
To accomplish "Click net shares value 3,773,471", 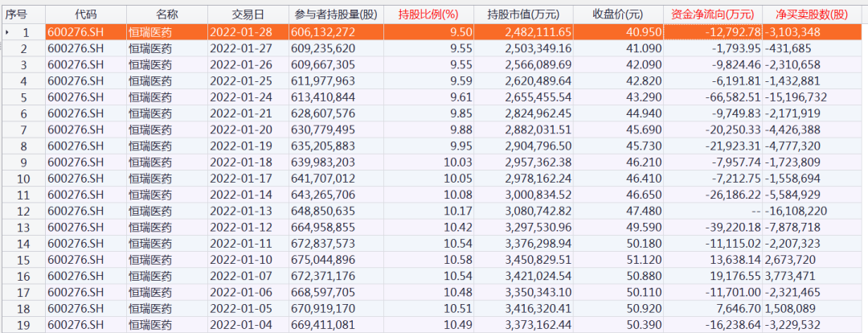I will pyautogui.click(x=790, y=277).
